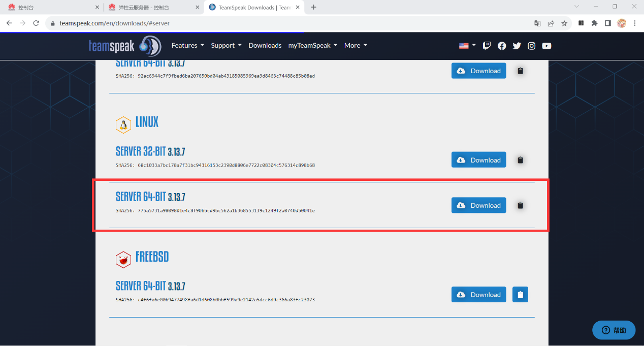Viewport: 644px width, 346px height.
Task: Expand the Features dropdown menu
Action: point(188,46)
